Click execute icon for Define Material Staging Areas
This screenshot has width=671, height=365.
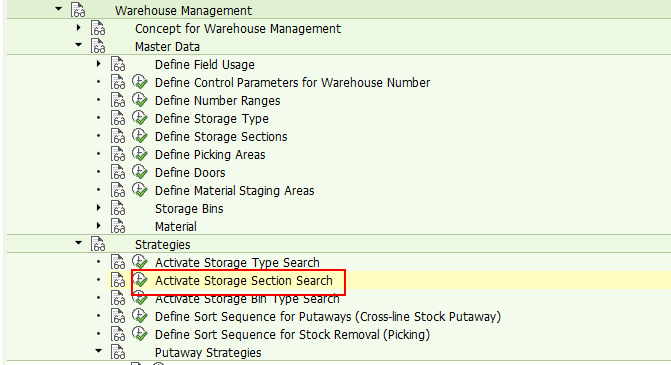[140, 190]
